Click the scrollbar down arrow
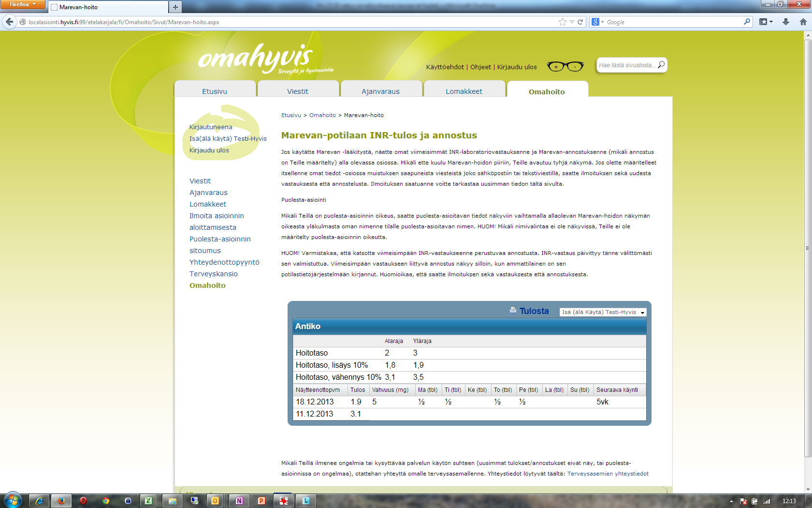The width and height of the screenshot is (812, 508). 808,489
